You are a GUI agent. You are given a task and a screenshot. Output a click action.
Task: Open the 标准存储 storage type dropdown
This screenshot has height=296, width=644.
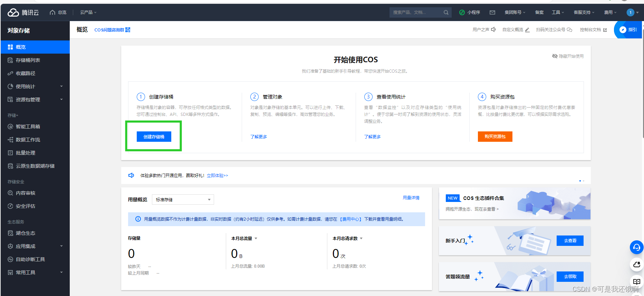pos(183,200)
